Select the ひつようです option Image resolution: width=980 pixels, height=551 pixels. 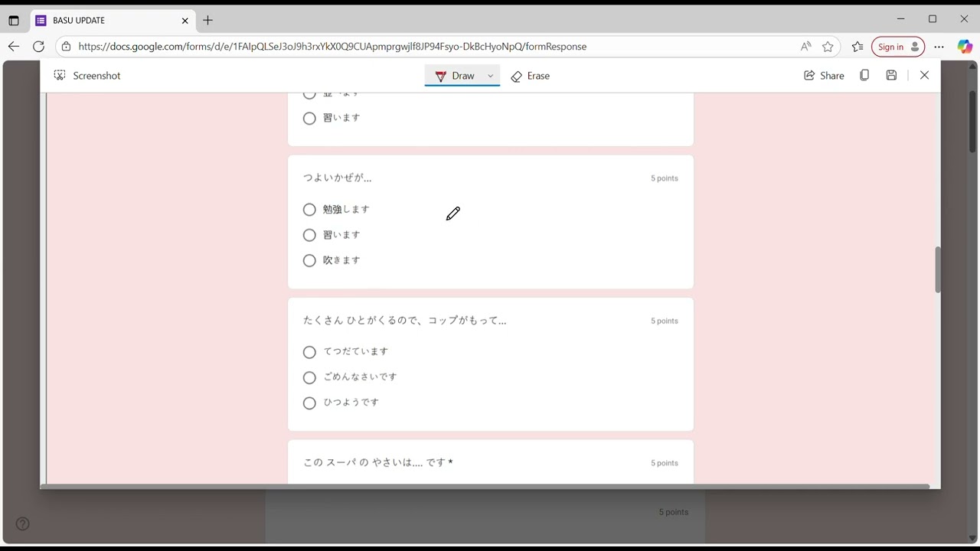pos(309,403)
